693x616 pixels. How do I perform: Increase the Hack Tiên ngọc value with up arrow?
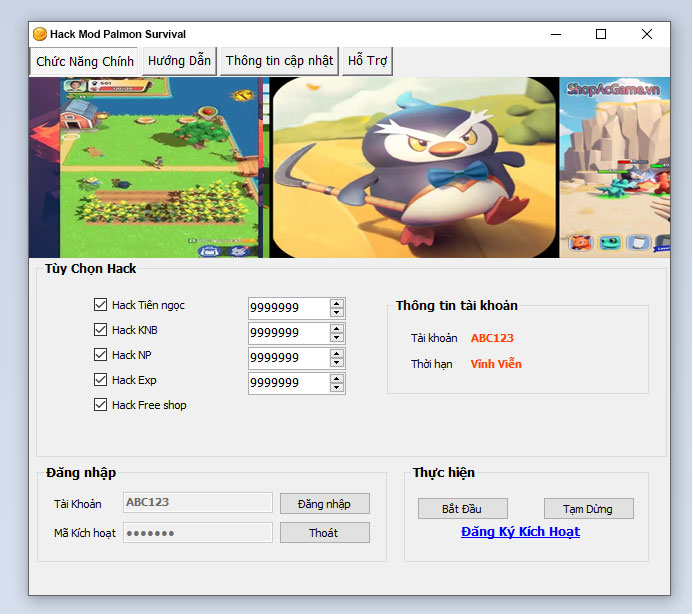336,304
